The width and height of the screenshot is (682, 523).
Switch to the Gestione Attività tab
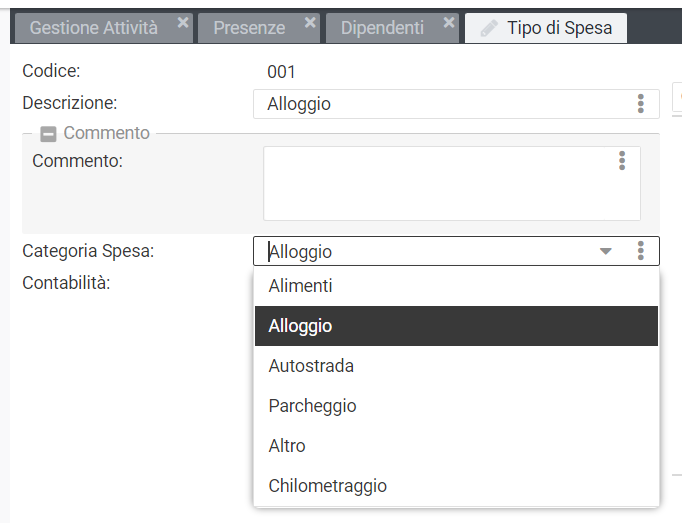[x=94, y=28]
